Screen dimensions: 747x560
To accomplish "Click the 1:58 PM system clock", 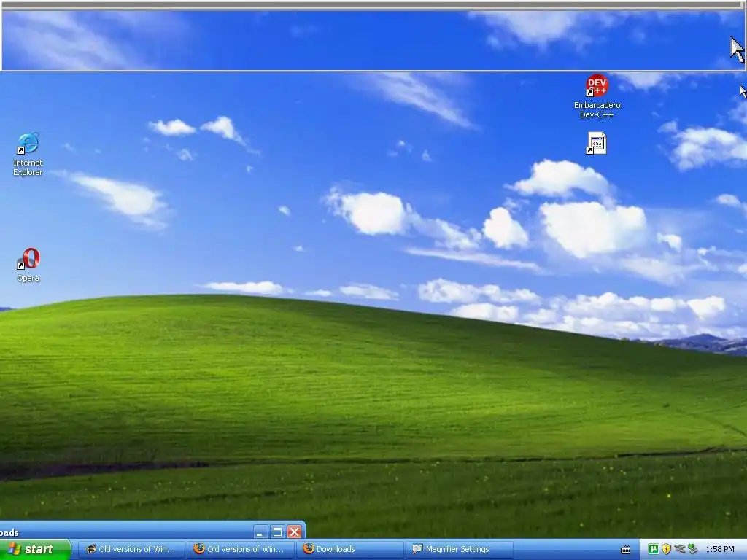I will pos(720,549).
